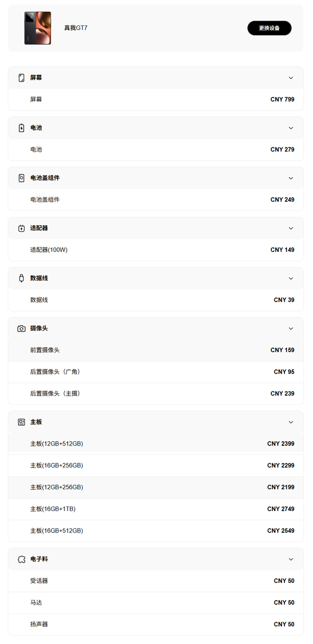Click the motherboard icon beside 主板 header
This screenshot has width=313, height=644.
(x=21, y=422)
